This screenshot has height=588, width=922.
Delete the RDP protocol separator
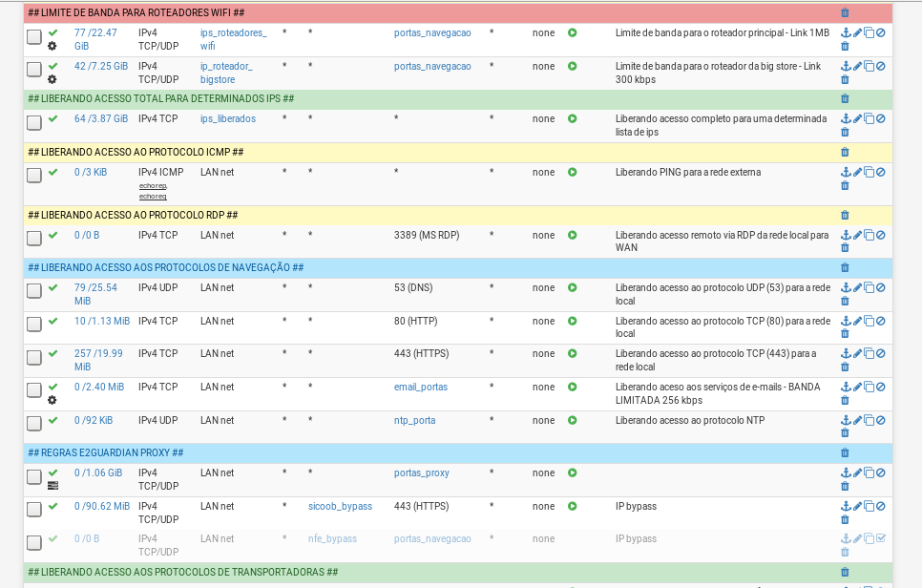point(845,216)
